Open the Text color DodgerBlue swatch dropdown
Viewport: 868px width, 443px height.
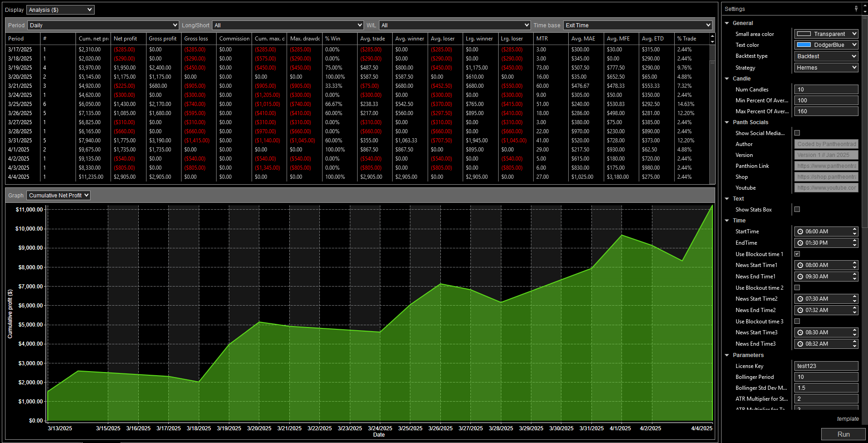coord(826,45)
